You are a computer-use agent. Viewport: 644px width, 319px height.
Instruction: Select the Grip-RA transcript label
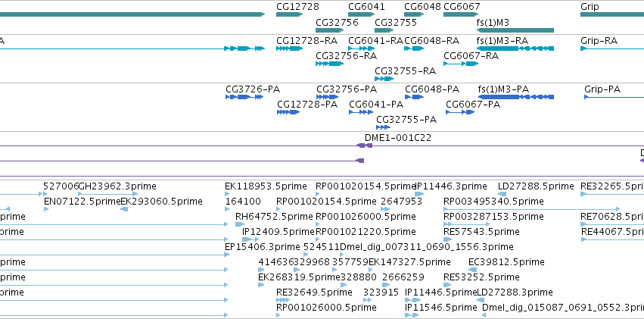coord(599,41)
